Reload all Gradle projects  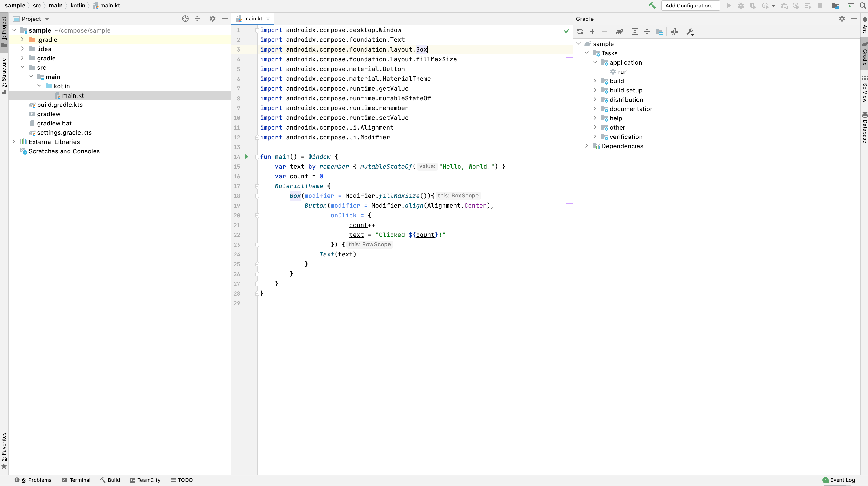coord(580,32)
